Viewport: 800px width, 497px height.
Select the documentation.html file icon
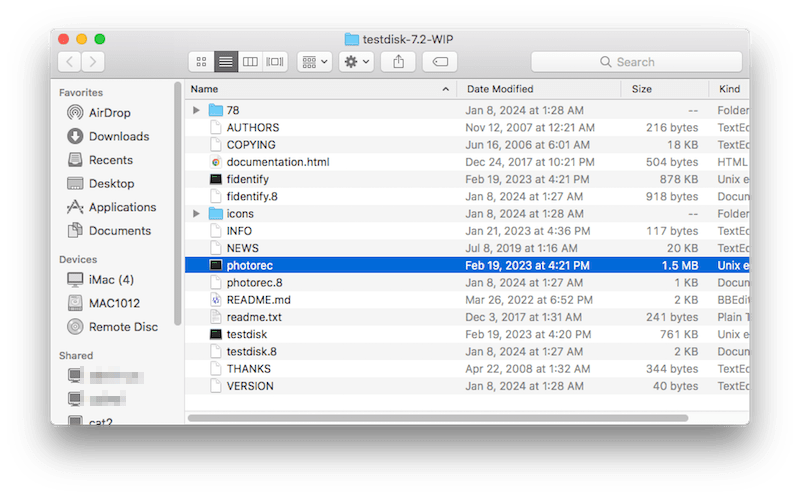[216, 162]
